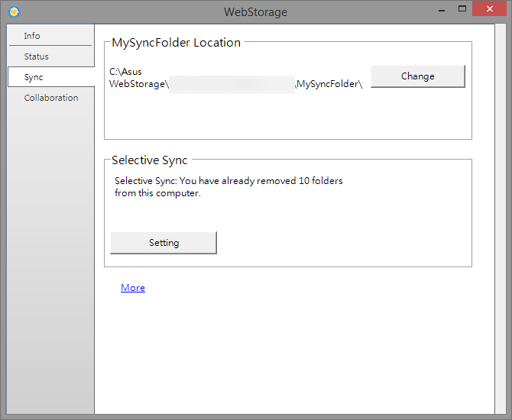Click the WebStorage app icon in title bar

pyautogui.click(x=14, y=11)
